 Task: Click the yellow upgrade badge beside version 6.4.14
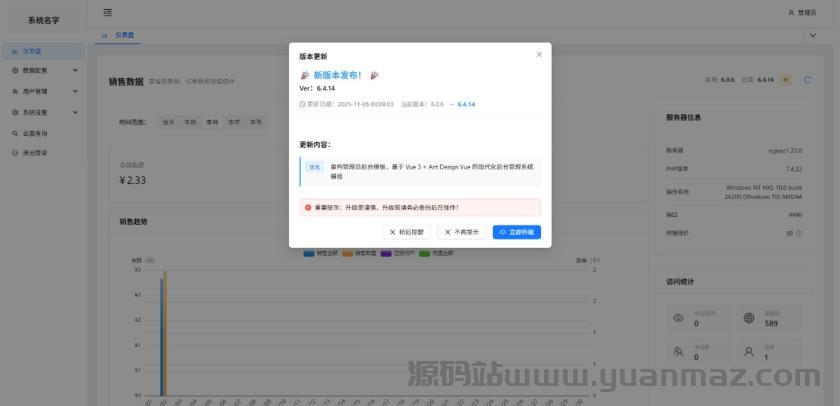coord(786,80)
